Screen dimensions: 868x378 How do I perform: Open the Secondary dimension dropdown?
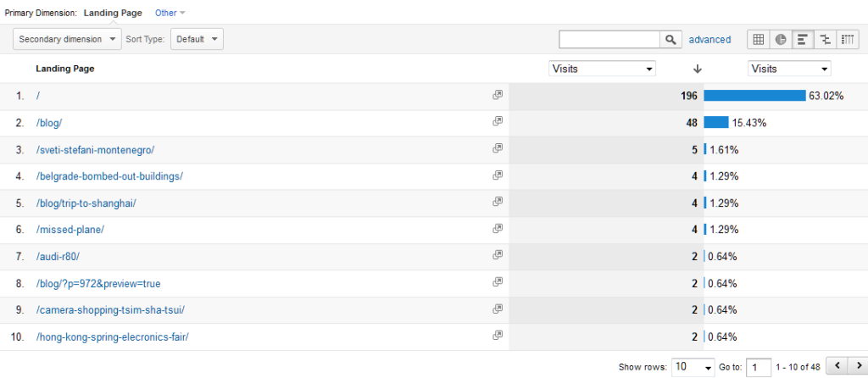click(x=70, y=39)
